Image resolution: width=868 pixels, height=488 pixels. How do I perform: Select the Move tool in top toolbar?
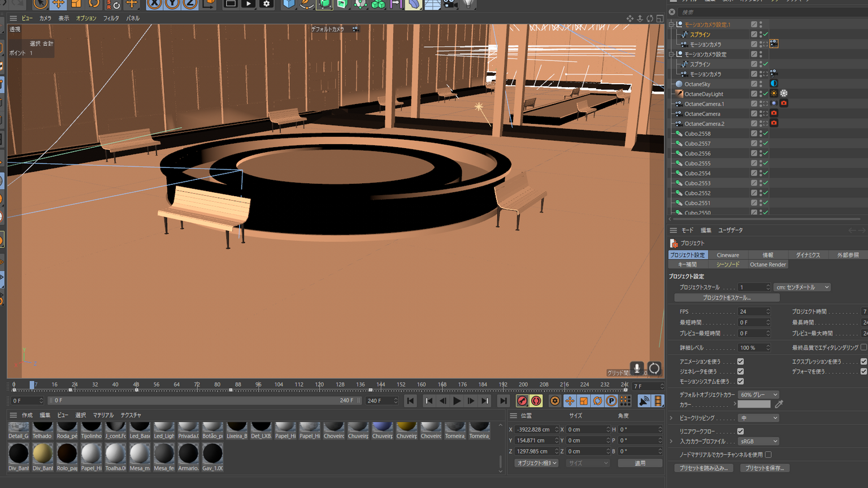coord(58,4)
